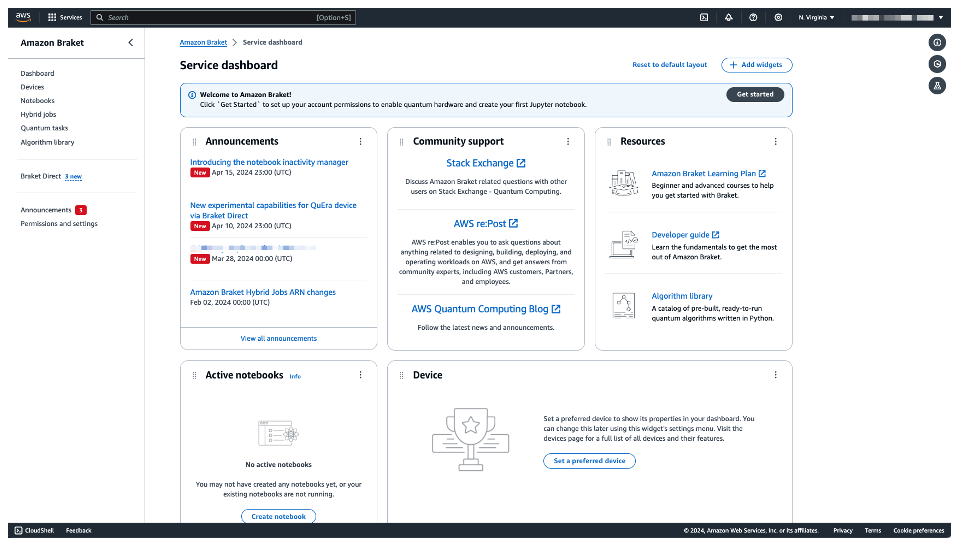Open the Device widget options menu
The width and height of the screenshot is (958, 546).
click(775, 375)
